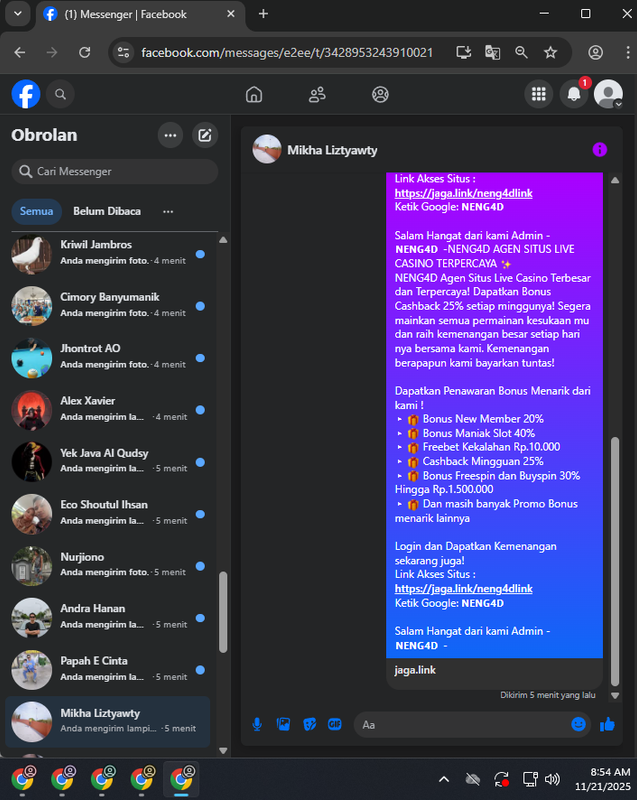Open chat with Andra Hanan
The height and width of the screenshot is (800, 637).
coord(108,618)
